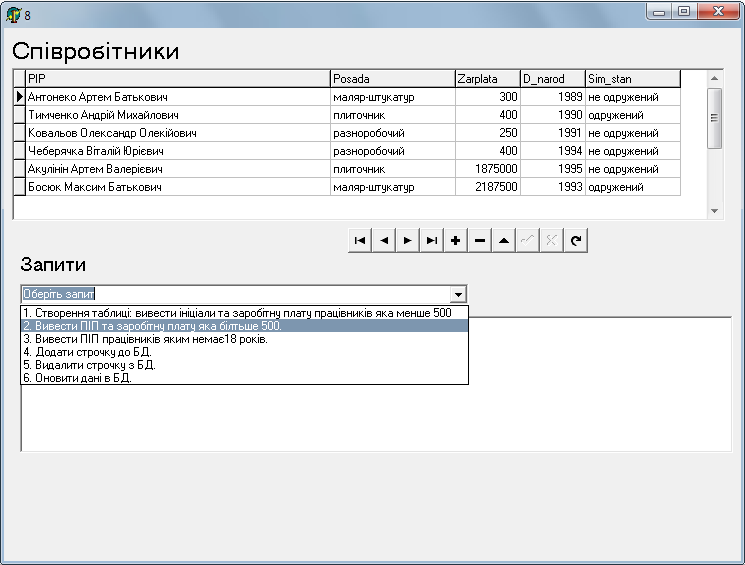This screenshot has width=745, height=565.
Task: Click the edit record triangle button
Action: pyautogui.click(x=504, y=240)
